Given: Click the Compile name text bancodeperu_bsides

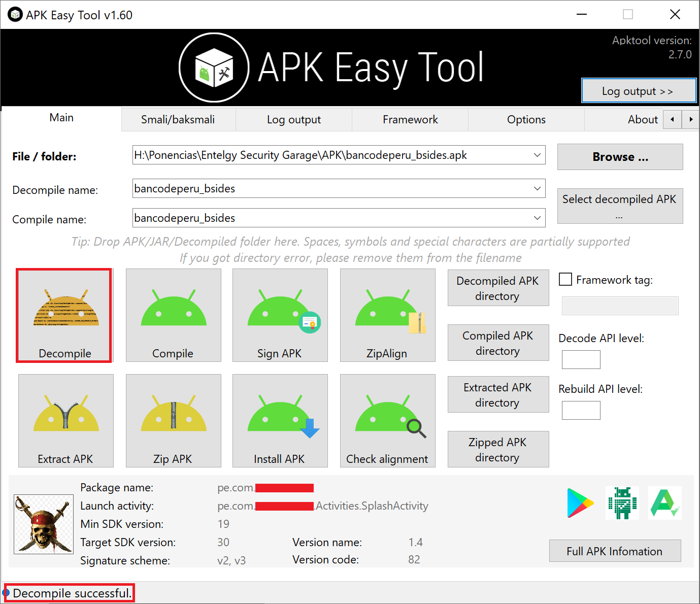Looking at the screenshot, I should pyautogui.click(x=185, y=218).
